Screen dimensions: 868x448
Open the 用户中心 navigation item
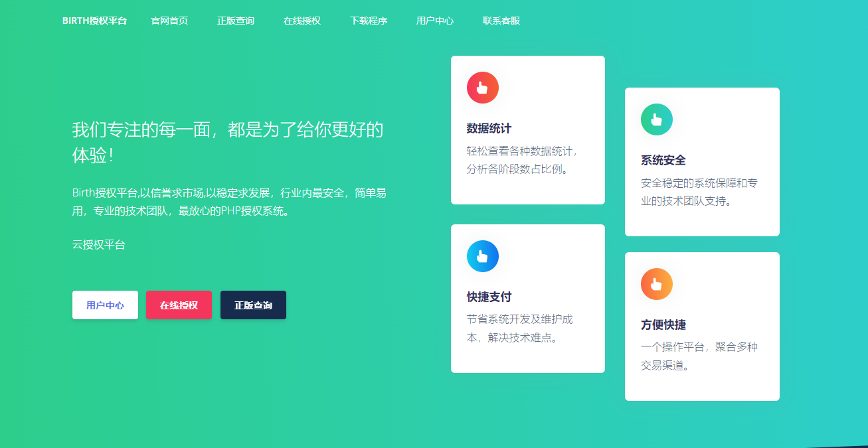click(435, 21)
